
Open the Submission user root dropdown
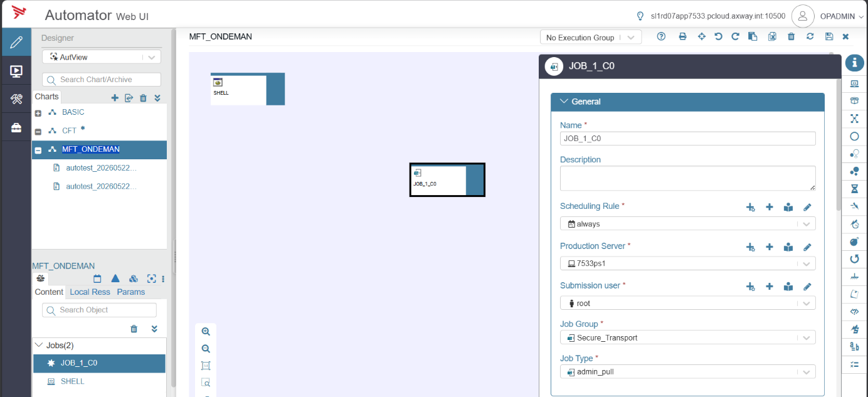tap(687, 303)
